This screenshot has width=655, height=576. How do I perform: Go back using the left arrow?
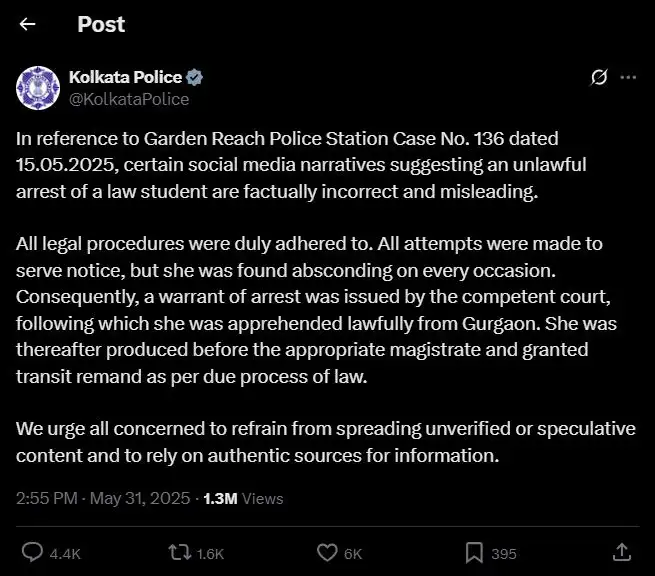click(x=28, y=25)
